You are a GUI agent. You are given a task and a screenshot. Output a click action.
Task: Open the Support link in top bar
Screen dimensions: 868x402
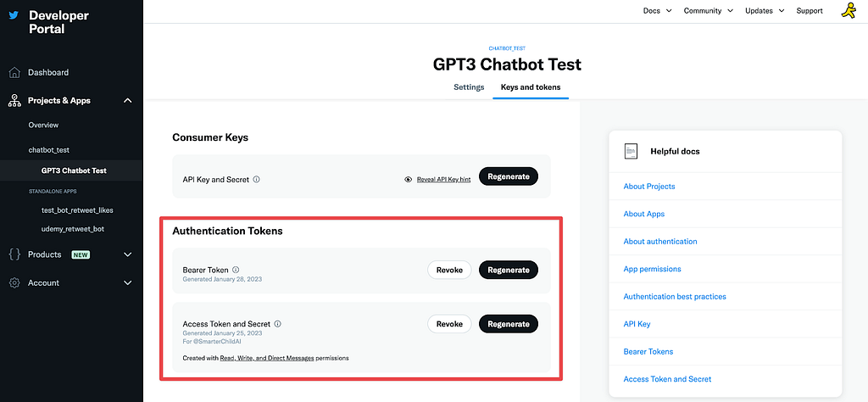[810, 10]
